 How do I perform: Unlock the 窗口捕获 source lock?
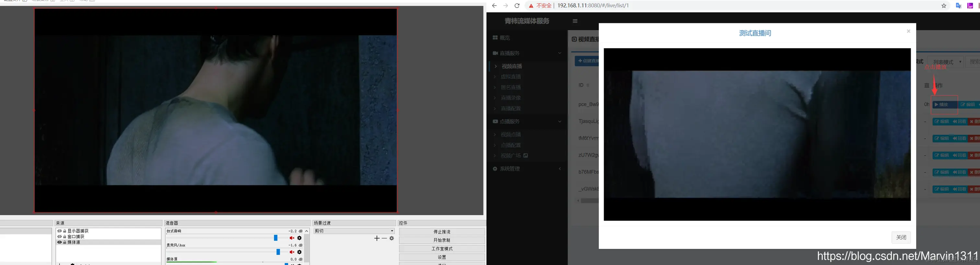(65, 236)
